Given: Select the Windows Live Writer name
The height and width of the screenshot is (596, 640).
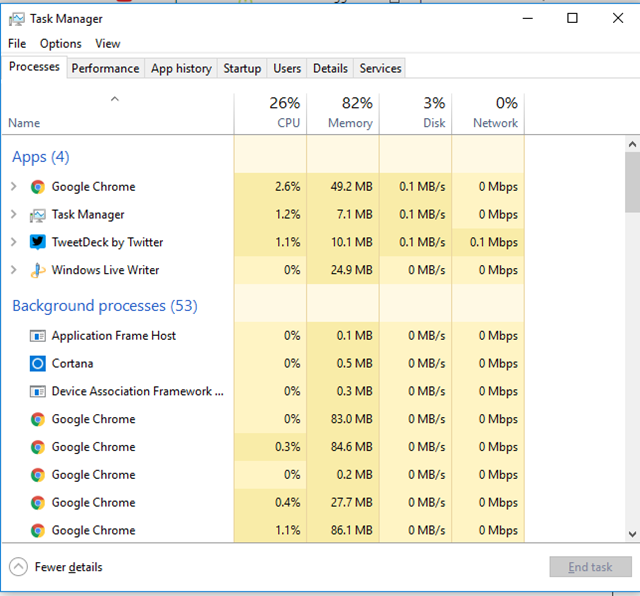Looking at the screenshot, I should click(x=105, y=270).
